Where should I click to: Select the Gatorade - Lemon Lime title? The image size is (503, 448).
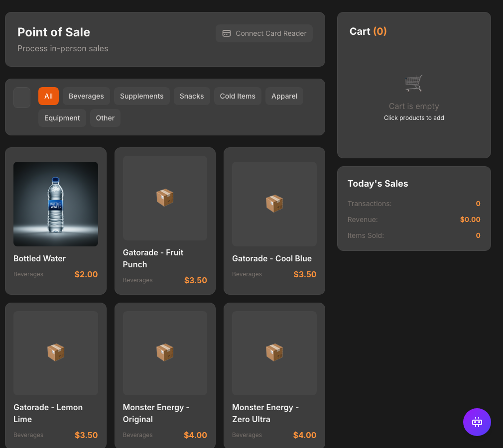[x=48, y=413]
